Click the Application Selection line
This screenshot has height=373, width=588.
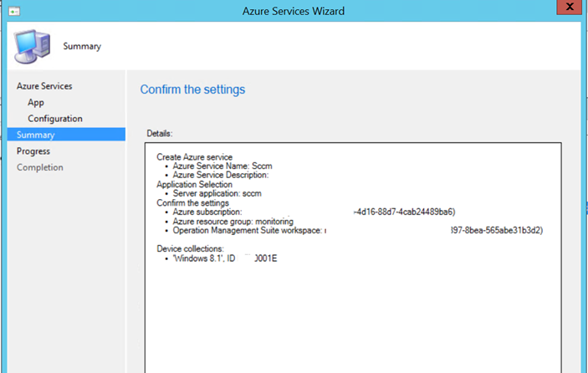(x=194, y=185)
